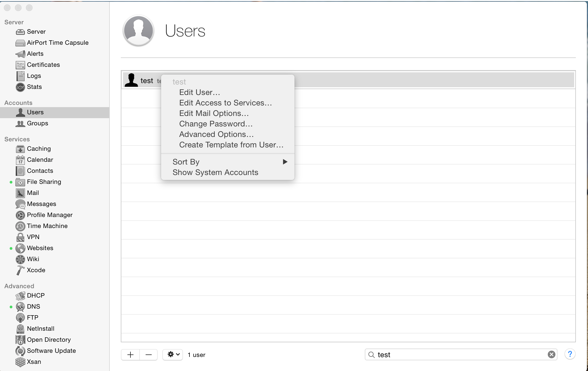
Task: Choose Edit Access to Services
Action: 226,103
